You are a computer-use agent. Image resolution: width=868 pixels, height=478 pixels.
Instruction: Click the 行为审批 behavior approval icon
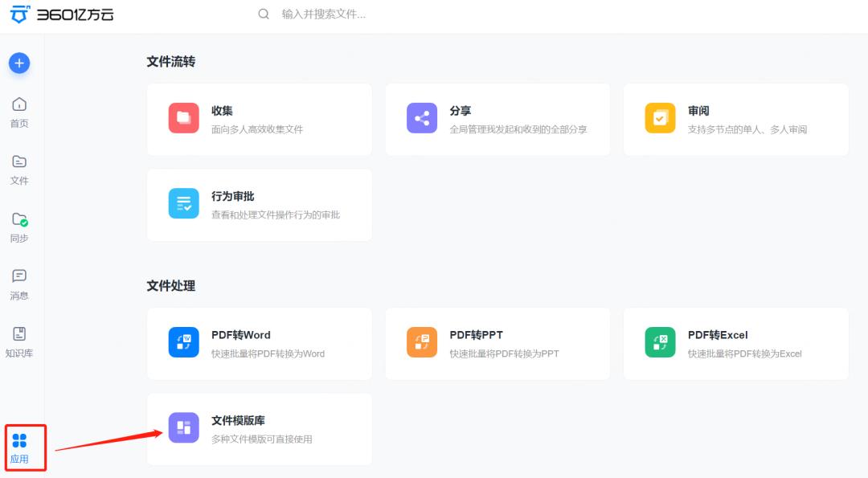(x=183, y=203)
